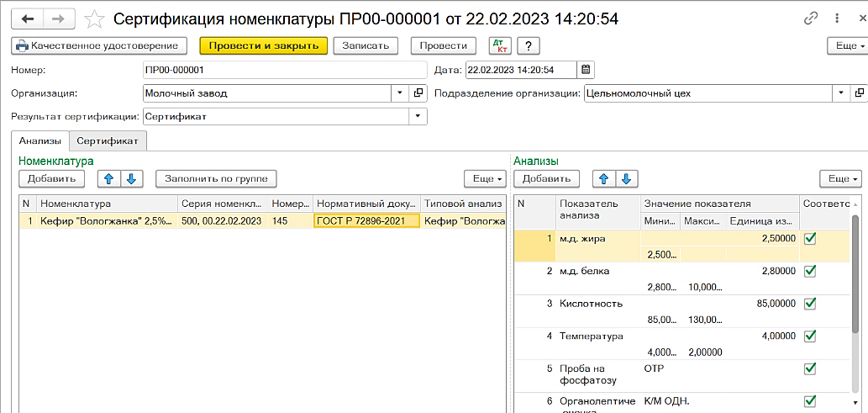Viewport: 868px width, 413px height.
Task: Copy document link via chain icon
Action: pyautogui.click(x=810, y=18)
